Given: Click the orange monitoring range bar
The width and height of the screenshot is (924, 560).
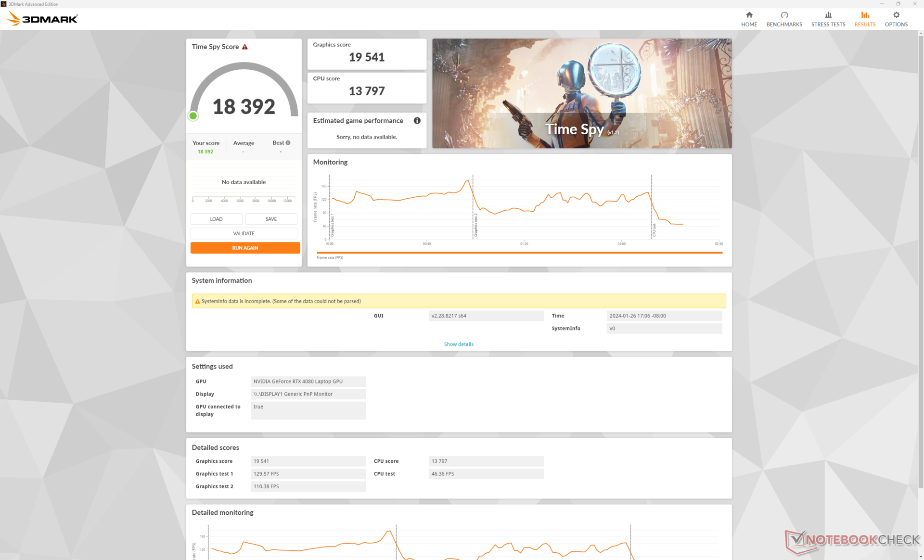Looking at the screenshot, I should [519, 253].
